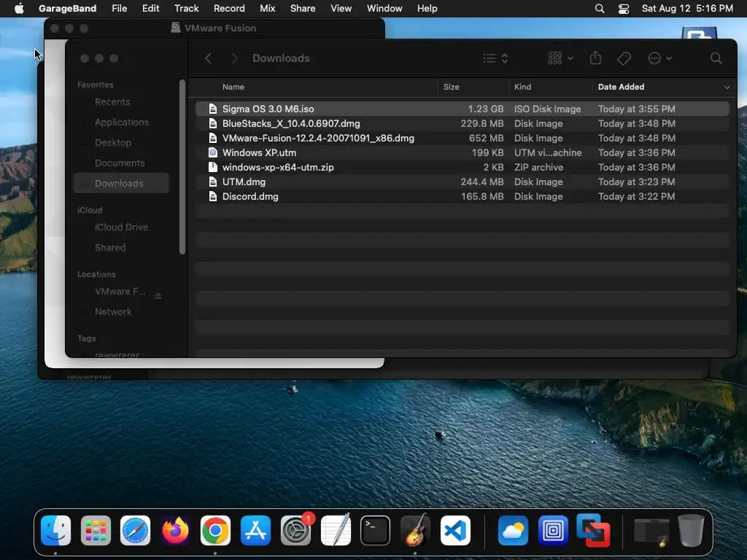Open Control Center in menu bar
This screenshot has height=560, width=747.
tap(624, 9)
